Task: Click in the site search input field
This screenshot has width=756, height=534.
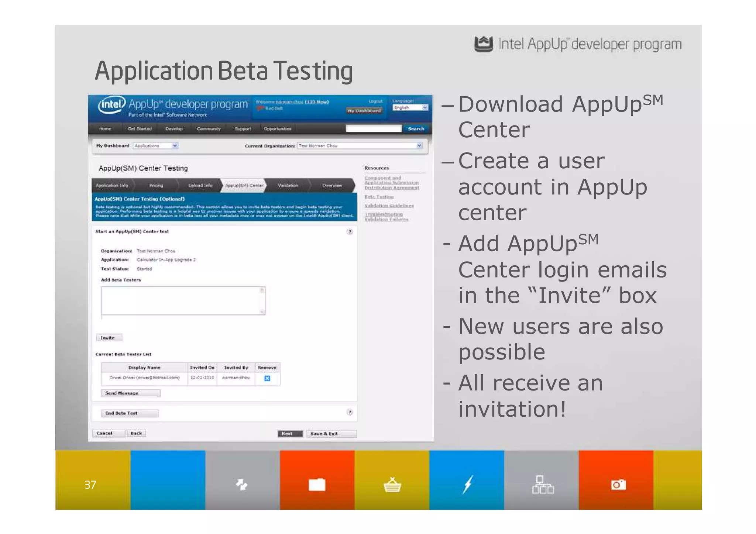Action: [374, 128]
